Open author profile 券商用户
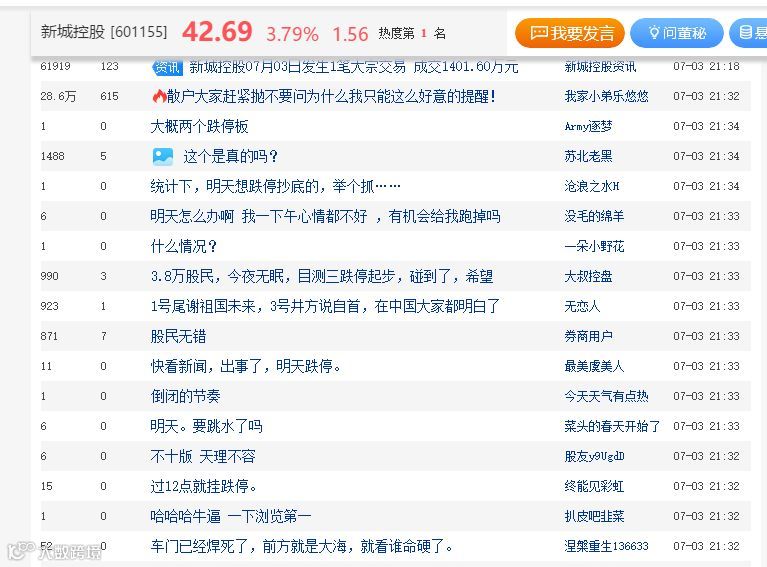Viewport: 767px width, 567px height. click(x=588, y=336)
